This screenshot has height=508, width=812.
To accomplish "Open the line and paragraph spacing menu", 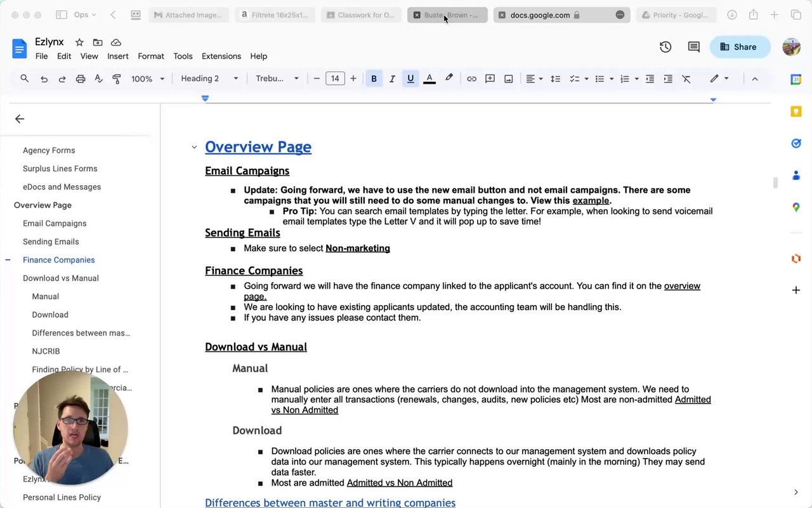I will tap(555, 79).
